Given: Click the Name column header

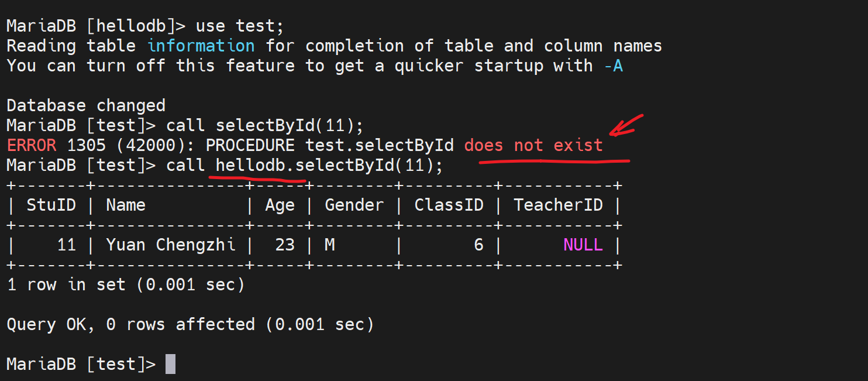Looking at the screenshot, I should point(126,205).
